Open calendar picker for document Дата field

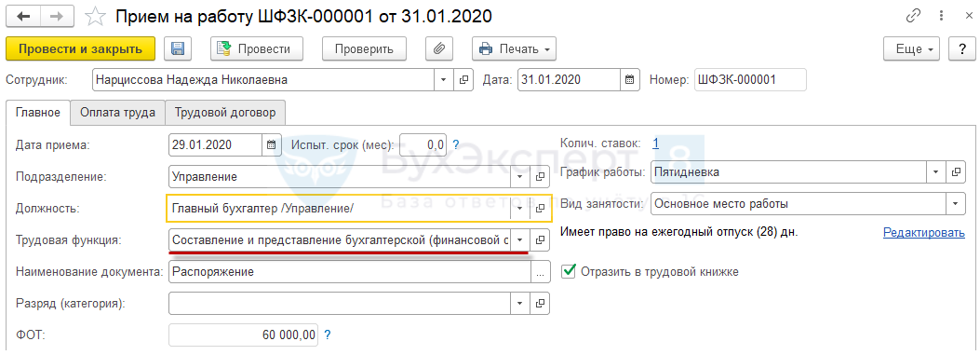(629, 79)
